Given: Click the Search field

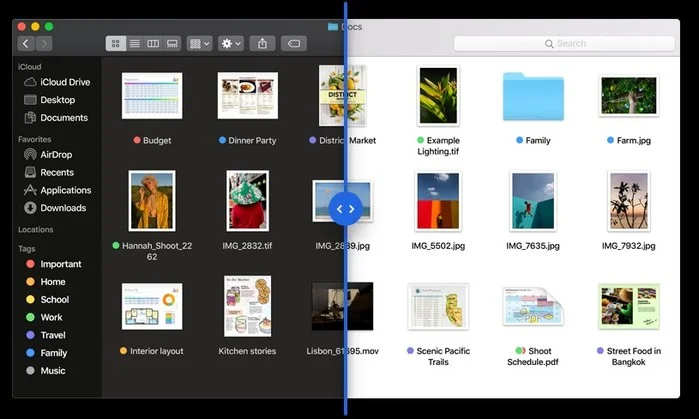Looking at the screenshot, I should click(x=564, y=43).
